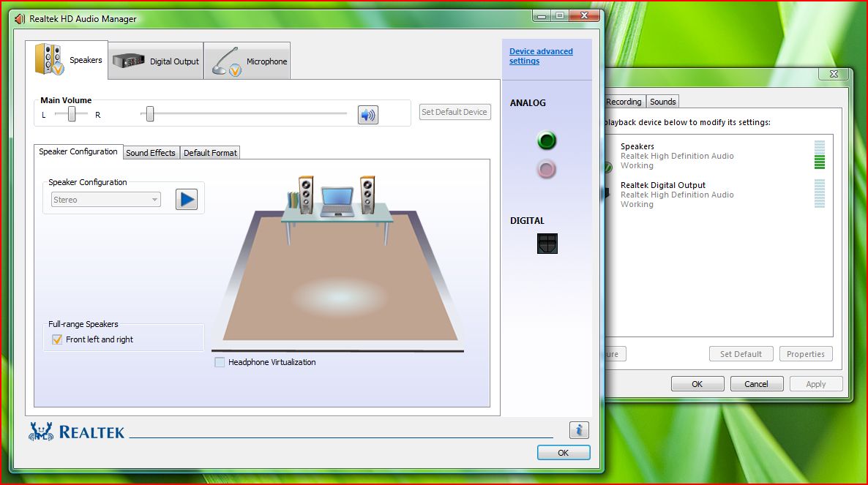This screenshot has width=868, height=485.
Task: Open the Default Format tab
Action: (210, 153)
